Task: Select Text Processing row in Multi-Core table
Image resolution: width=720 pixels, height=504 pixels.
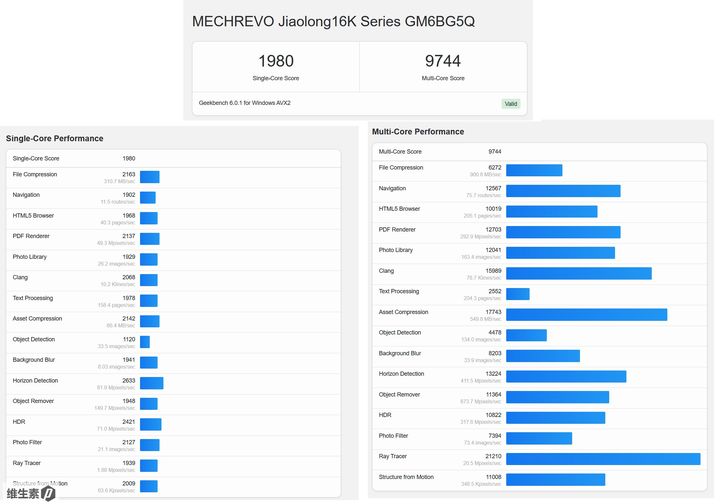Action: pos(540,295)
